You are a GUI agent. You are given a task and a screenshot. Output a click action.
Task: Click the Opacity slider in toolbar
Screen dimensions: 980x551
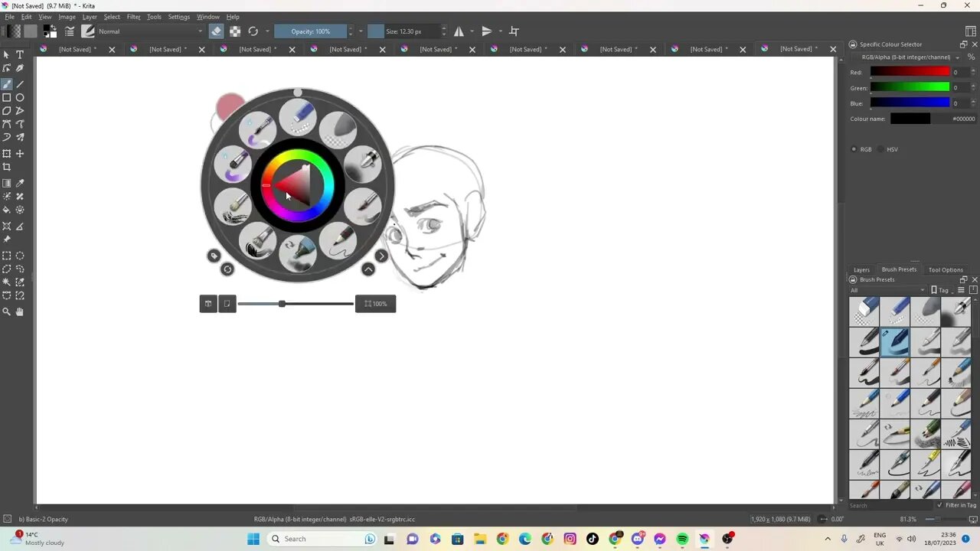[x=310, y=31]
